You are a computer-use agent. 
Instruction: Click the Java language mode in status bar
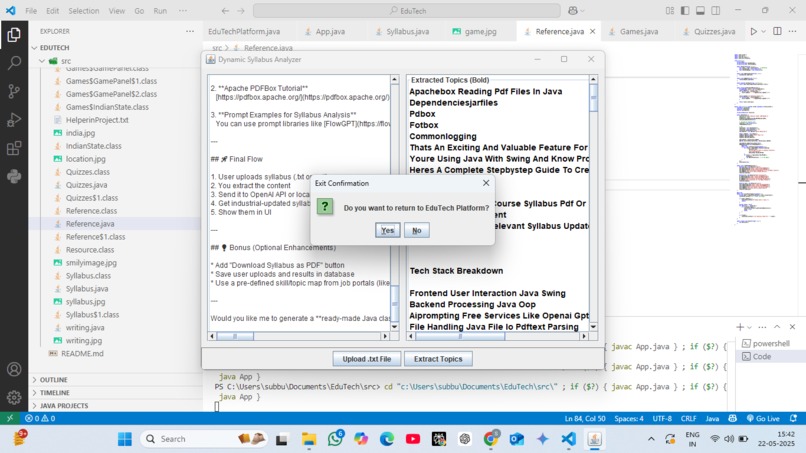[x=712, y=419]
